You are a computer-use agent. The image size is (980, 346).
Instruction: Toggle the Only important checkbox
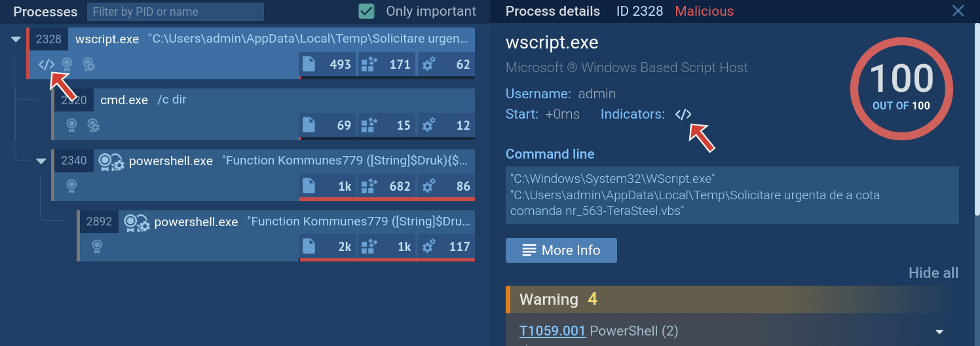(367, 11)
